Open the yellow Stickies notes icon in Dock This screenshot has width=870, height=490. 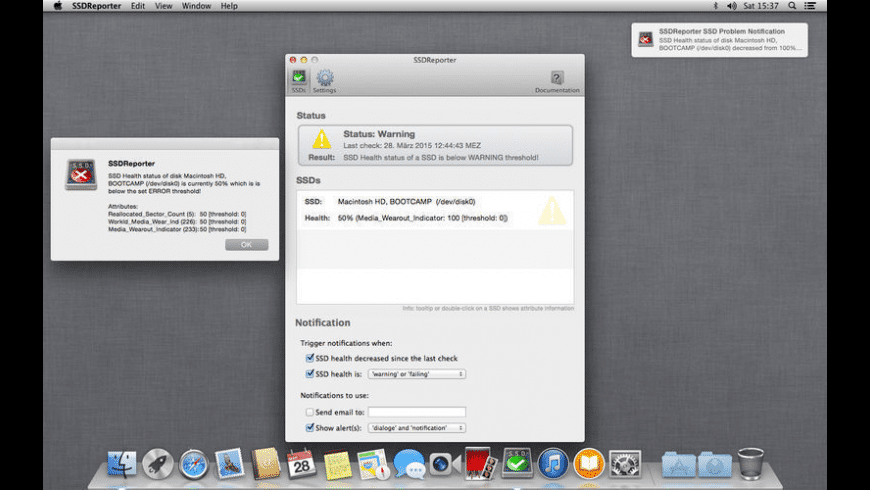pyautogui.click(x=337, y=464)
